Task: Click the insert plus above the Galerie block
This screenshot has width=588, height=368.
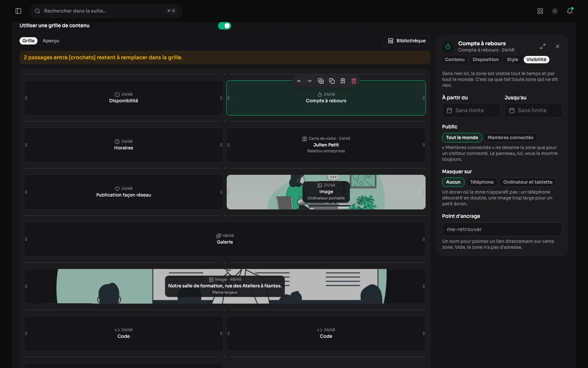Action: click(225, 216)
